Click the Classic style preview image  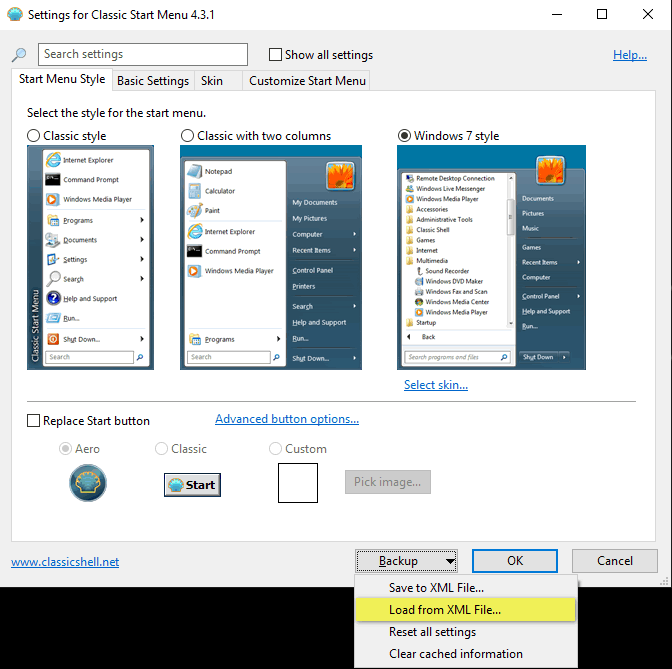90,257
